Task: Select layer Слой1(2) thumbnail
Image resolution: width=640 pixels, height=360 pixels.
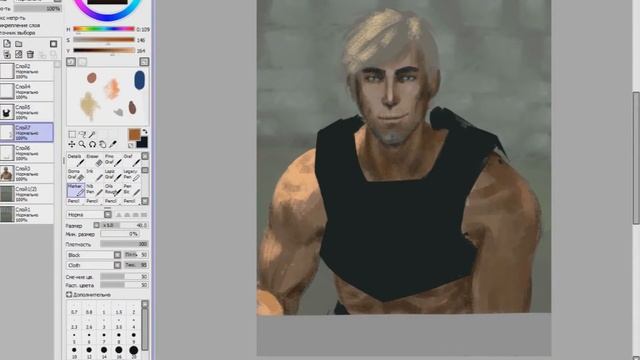Action: 7,194
